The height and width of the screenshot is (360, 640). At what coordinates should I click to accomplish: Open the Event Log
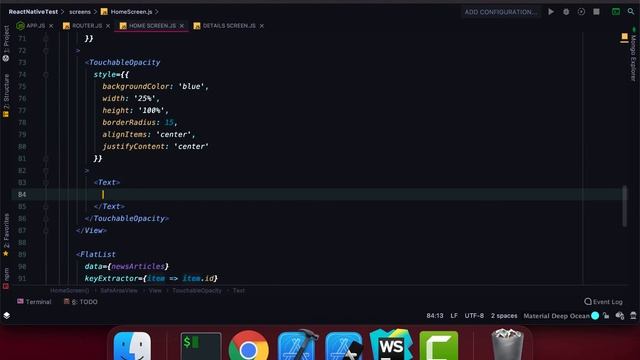[603, 302]
